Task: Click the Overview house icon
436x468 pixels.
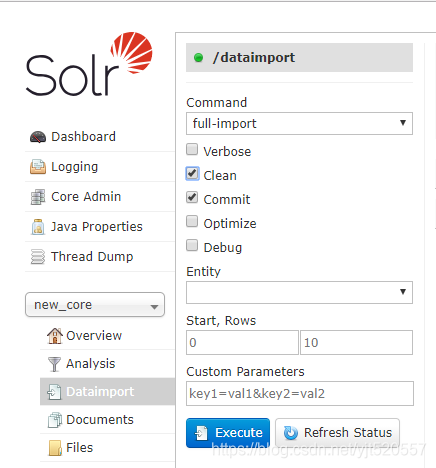Action: (55, 336)
